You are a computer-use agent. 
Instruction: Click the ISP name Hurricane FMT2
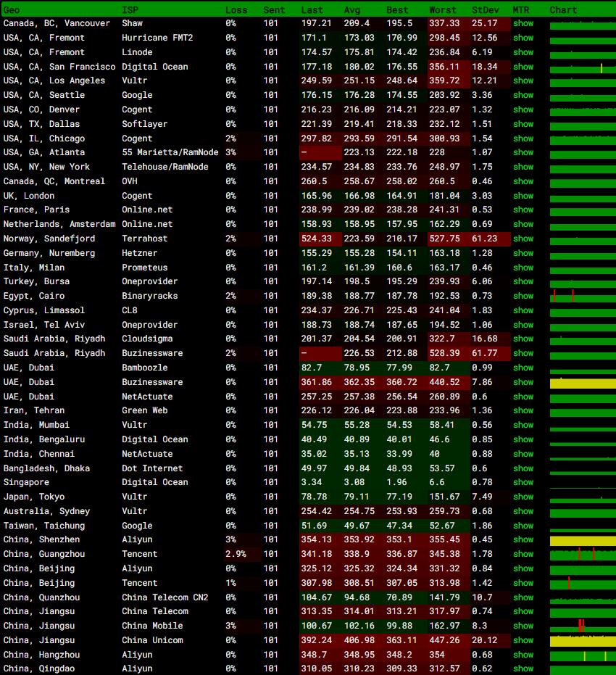coord(157,38)
